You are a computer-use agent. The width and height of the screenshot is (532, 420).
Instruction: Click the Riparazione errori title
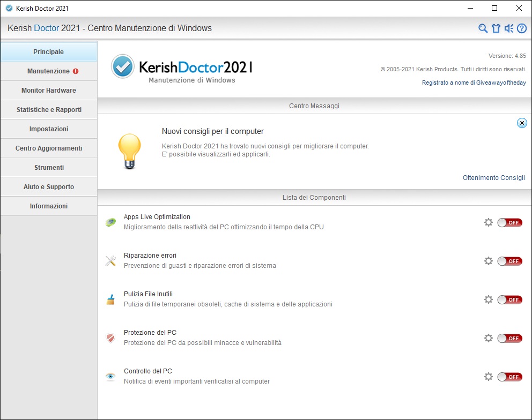point(150,255)
